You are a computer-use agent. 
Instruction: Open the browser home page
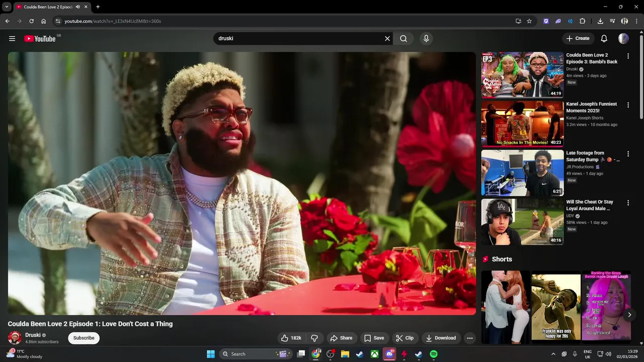tap(44, 21)
